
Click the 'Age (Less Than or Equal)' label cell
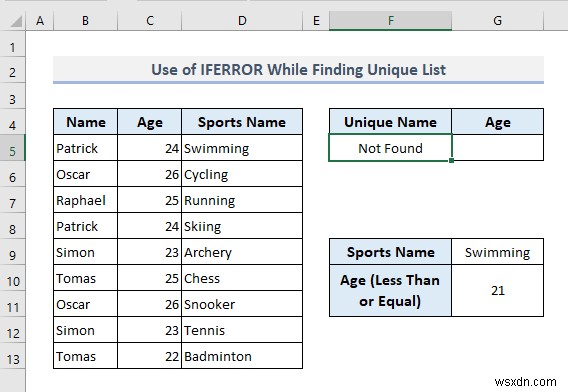(390, 291)
